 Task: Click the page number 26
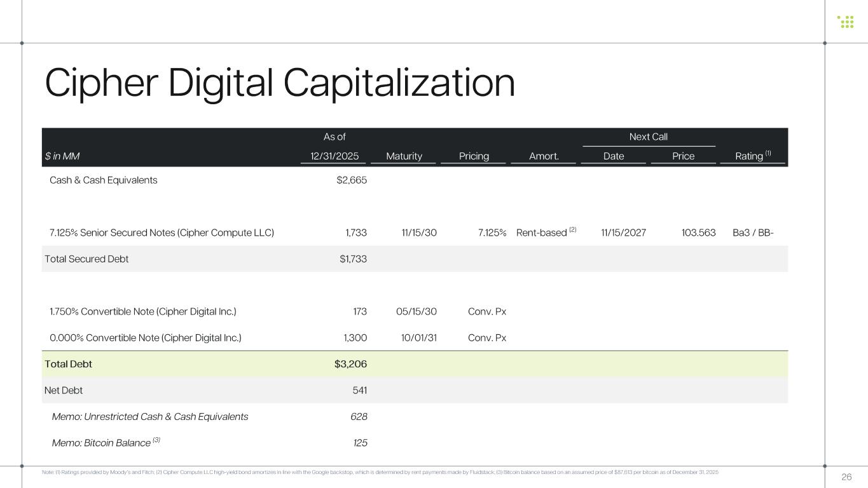tap(846, 477)
